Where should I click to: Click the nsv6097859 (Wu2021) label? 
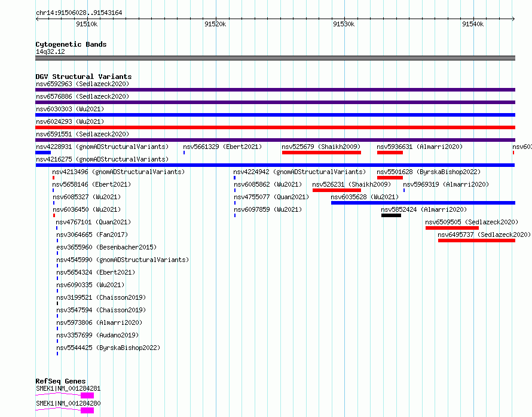click(x=268, y=209)
